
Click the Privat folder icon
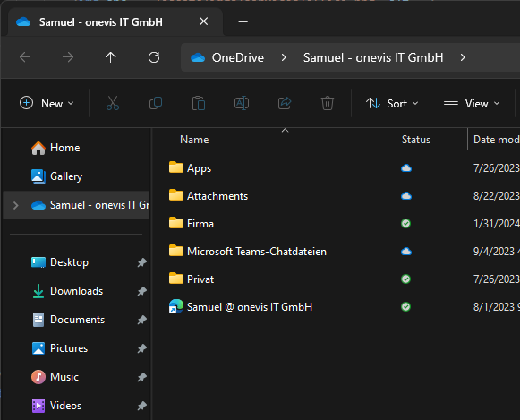coord(176,279)
